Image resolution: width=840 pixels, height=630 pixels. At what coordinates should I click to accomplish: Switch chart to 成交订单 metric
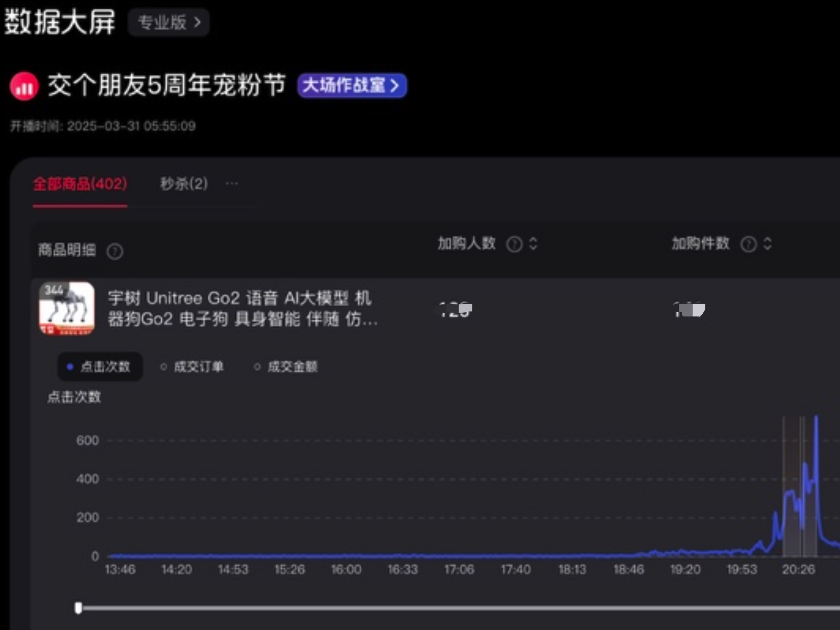192,367
